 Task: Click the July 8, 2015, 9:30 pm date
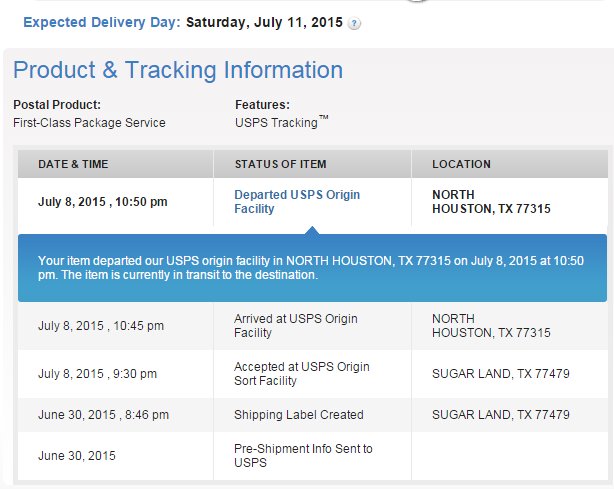(x=98, y=374)
